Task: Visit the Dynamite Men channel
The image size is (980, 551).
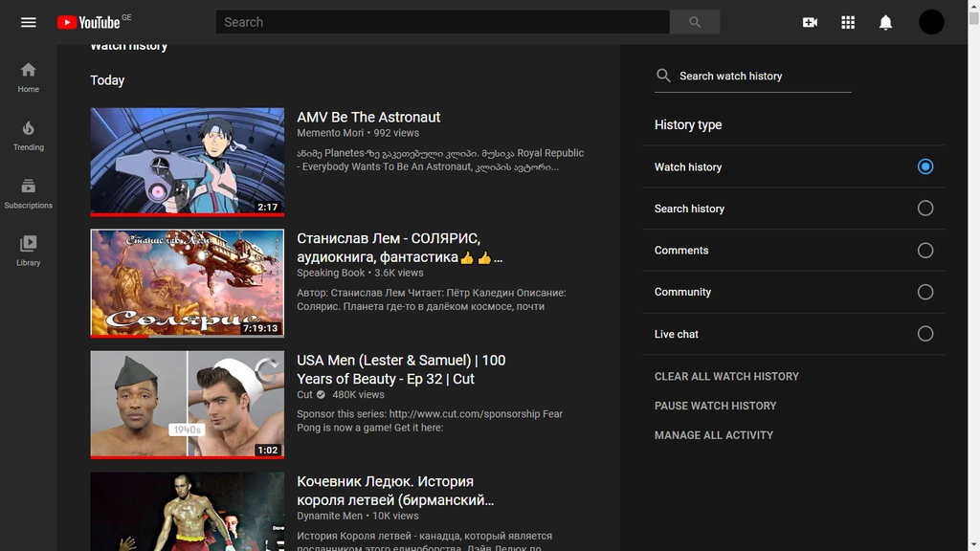Action: click(329, 516)
